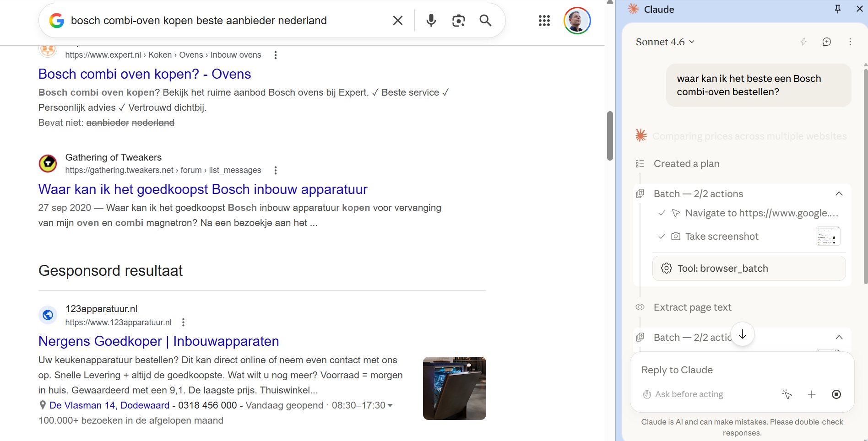The image size is (868, 441).
Task: Expand opening hours dropdown for 08:30–17:30
Action: [390, 405]
